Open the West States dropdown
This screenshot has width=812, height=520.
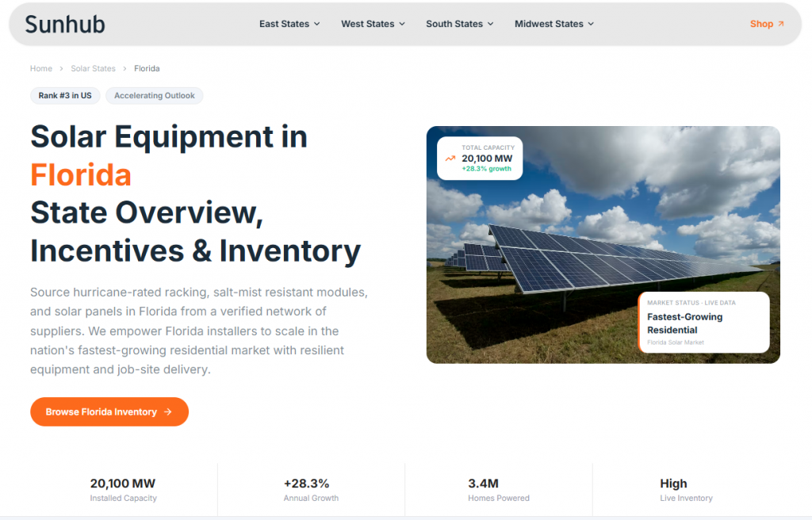click(373, 24)
